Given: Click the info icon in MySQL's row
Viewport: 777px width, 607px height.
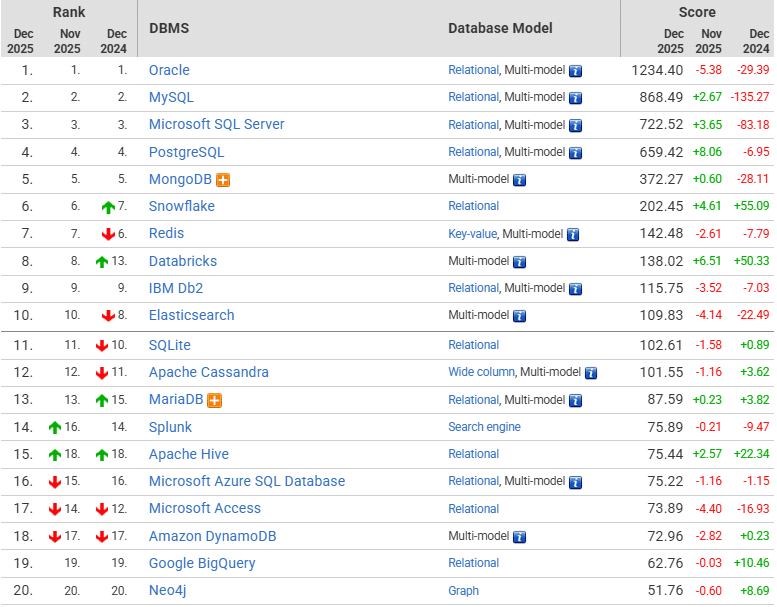Looking at the screenshot, I should (575, 98).
